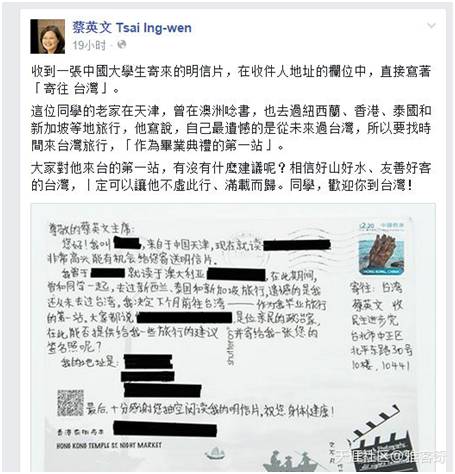Screen dimensions: 455x474
Task: Open the 19小時 timestamp link
Action: (x=89, y=45)
